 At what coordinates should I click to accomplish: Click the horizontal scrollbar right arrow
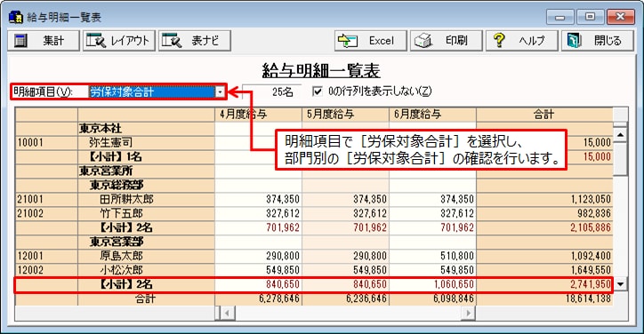click(x=467, y=314)
